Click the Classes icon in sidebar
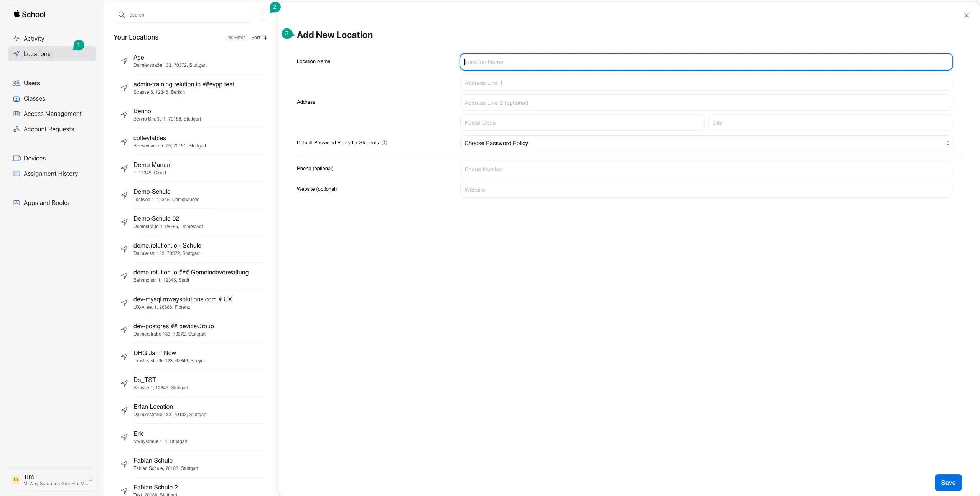 (16, 98)
